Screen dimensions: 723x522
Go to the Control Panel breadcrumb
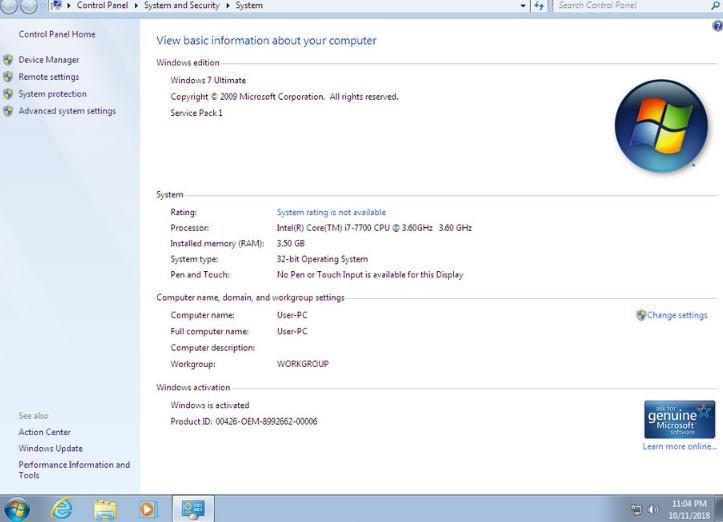(102, 6)
